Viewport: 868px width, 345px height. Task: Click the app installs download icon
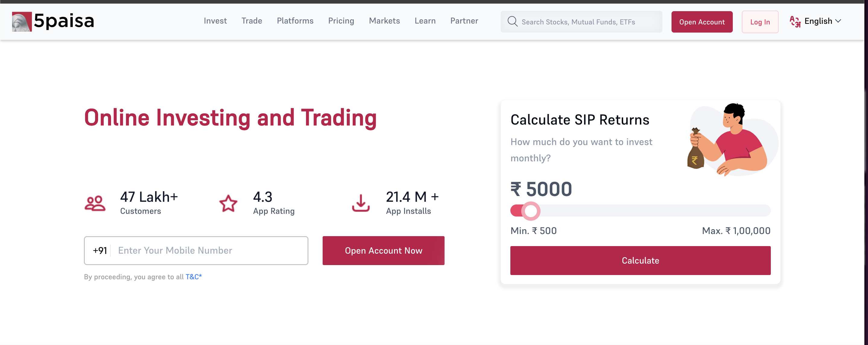361,203
